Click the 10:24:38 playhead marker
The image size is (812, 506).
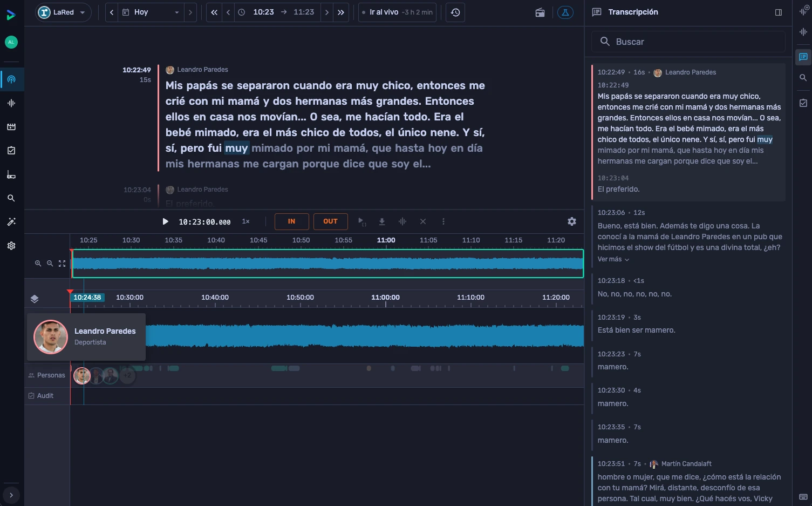point(87,298)
